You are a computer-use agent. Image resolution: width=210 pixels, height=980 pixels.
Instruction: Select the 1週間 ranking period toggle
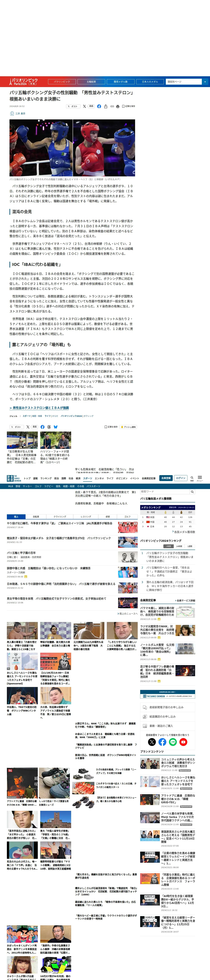pos(190,546)
